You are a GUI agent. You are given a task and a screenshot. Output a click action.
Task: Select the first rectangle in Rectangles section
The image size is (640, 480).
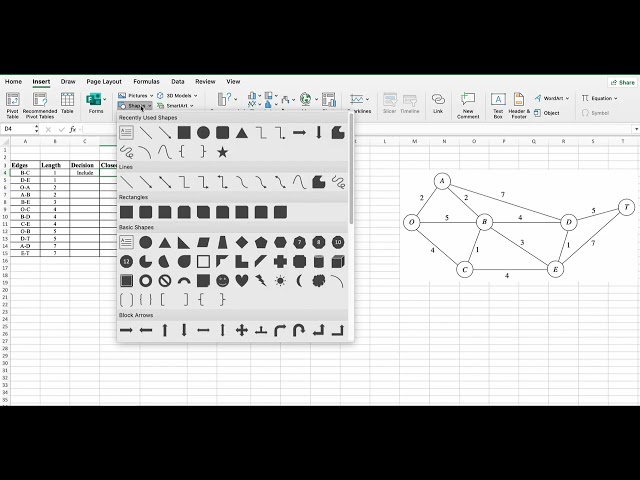click(x=126, y=212)
